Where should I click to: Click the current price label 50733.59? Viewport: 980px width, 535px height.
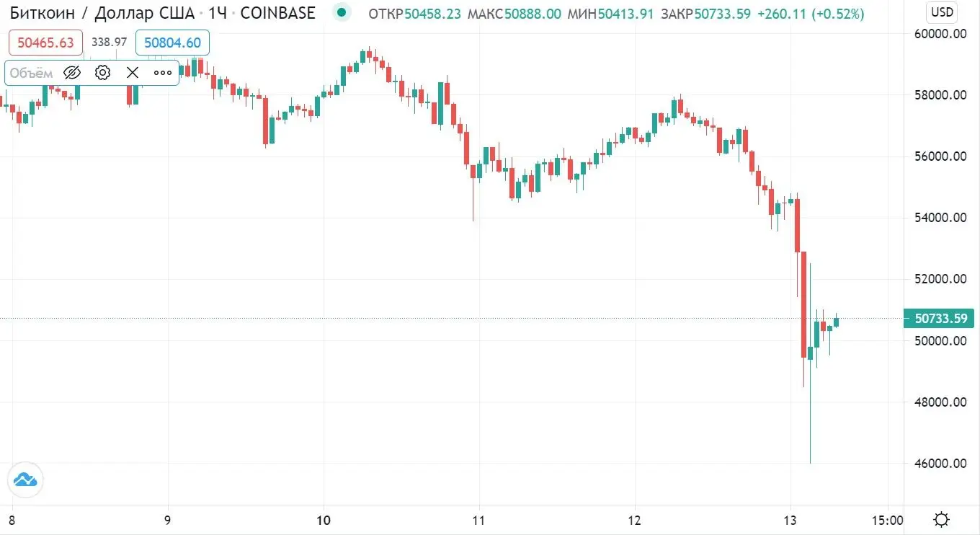939,318
